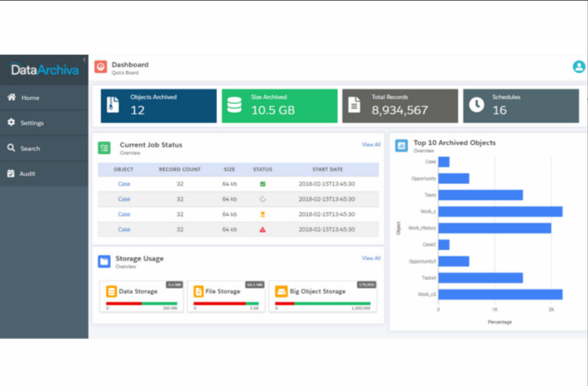Click the Current Job Status list icon
Image resolution: width=588 pixels, height=386 pixels.
104,148
